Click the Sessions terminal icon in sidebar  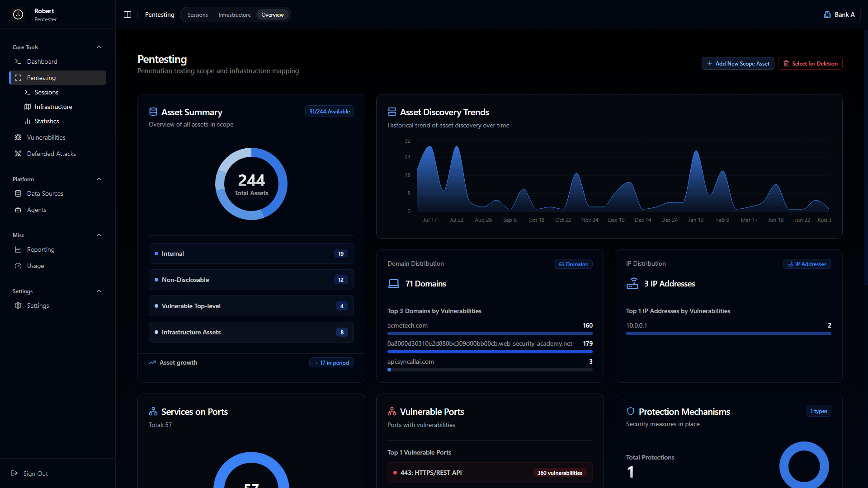[x=28, y=92]
